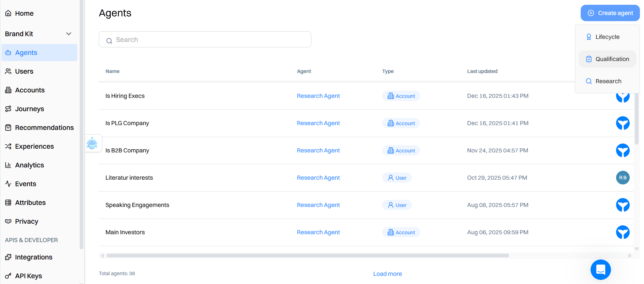Click the API Keys key icon
The height and width of the screenshot is (284, 644).
click(8, 276)
